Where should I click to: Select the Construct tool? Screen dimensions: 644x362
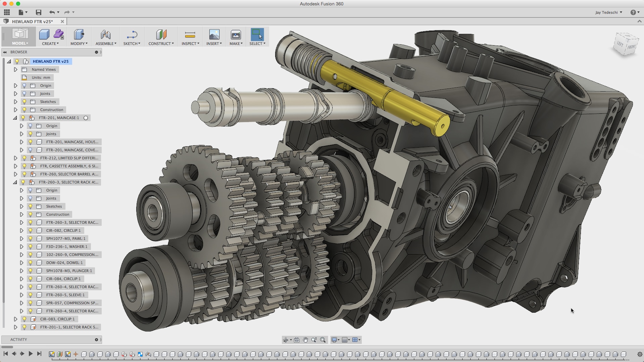(x=161, y=37)
